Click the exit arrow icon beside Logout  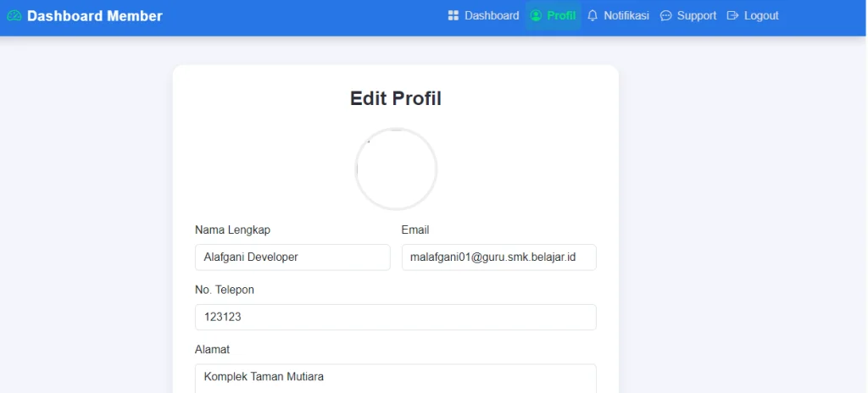pyautogui.click(x=733, y=15)
